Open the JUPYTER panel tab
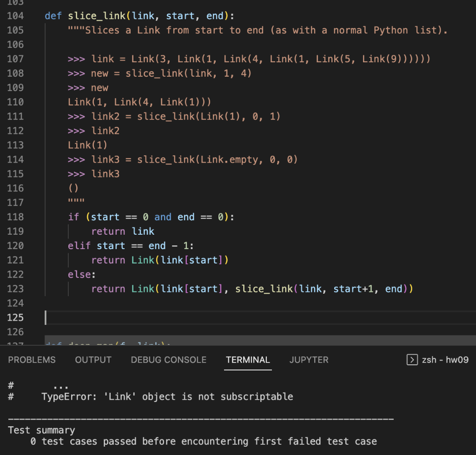Screen dimensions: 476x455 (309, 360)
